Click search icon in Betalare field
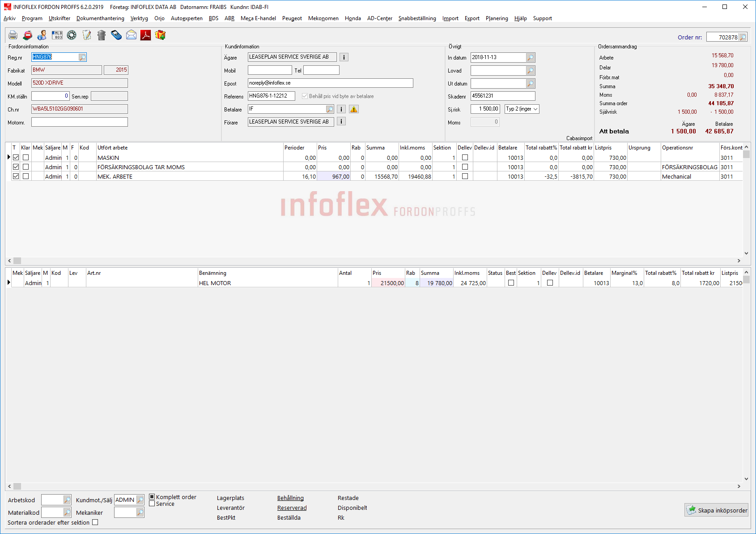The image size is (756, 534). point(330,109)
